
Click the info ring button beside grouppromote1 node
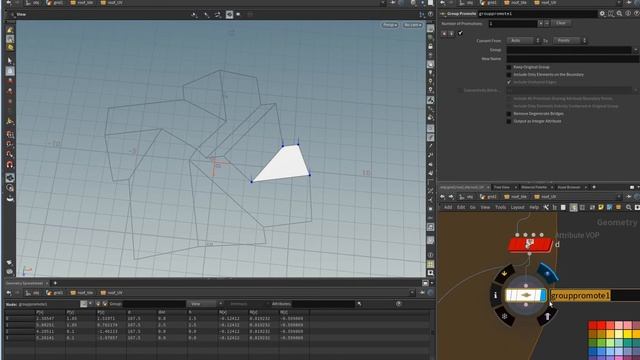click(x=496, y=295)
